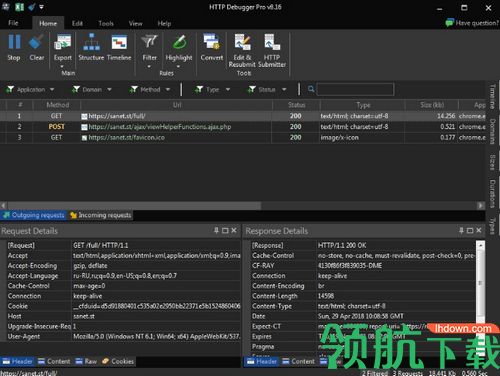The height and width of the screenshot is (376, 500).
Task: Click the scroll-up arrow in Response Details
Action: pyautogui.click(x=480, y=246)
